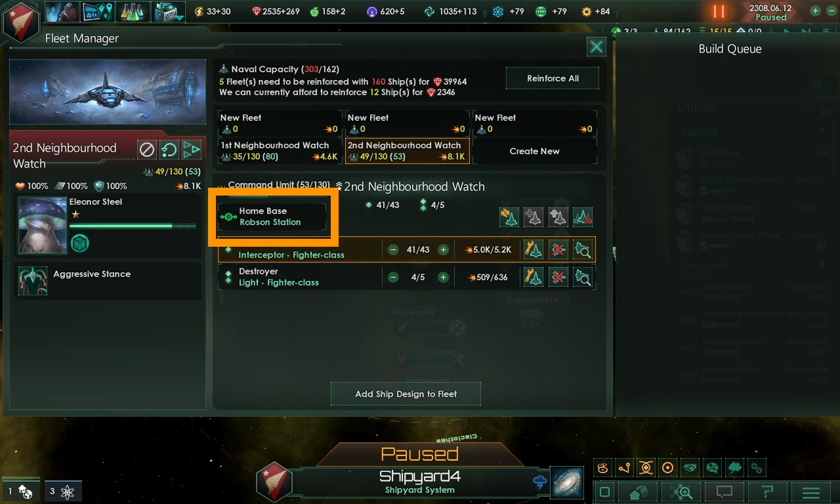Click the disband fleet ships icon
840x504 pixels.
pyautogui.click(x=583, y=217)
